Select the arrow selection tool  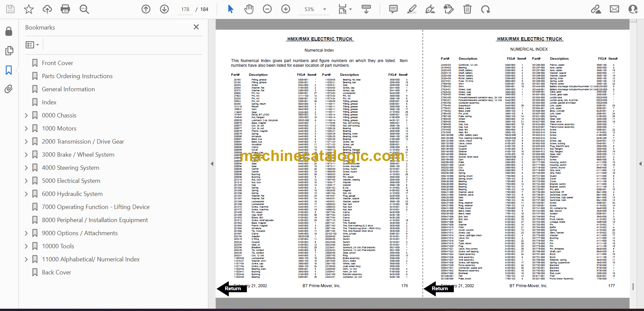click(230, 9)
